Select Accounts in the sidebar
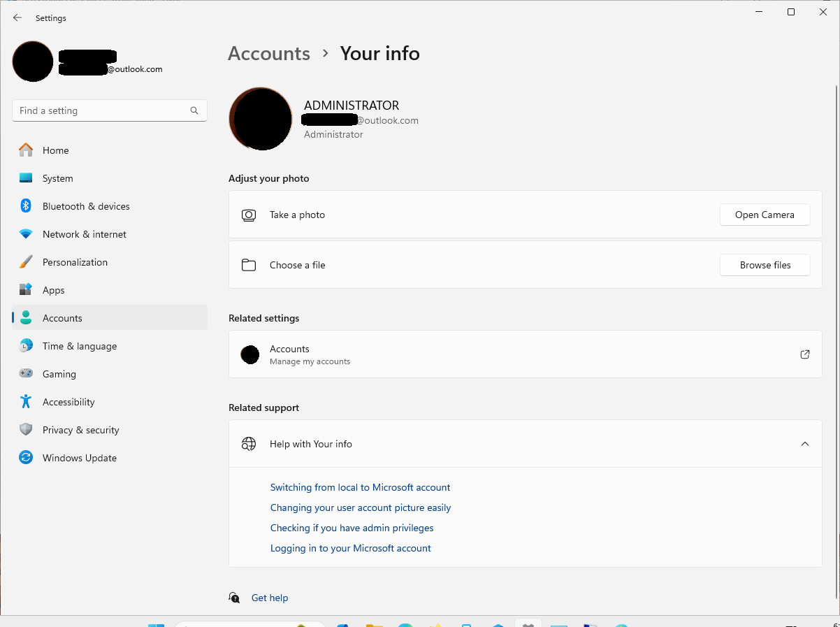 110,318
